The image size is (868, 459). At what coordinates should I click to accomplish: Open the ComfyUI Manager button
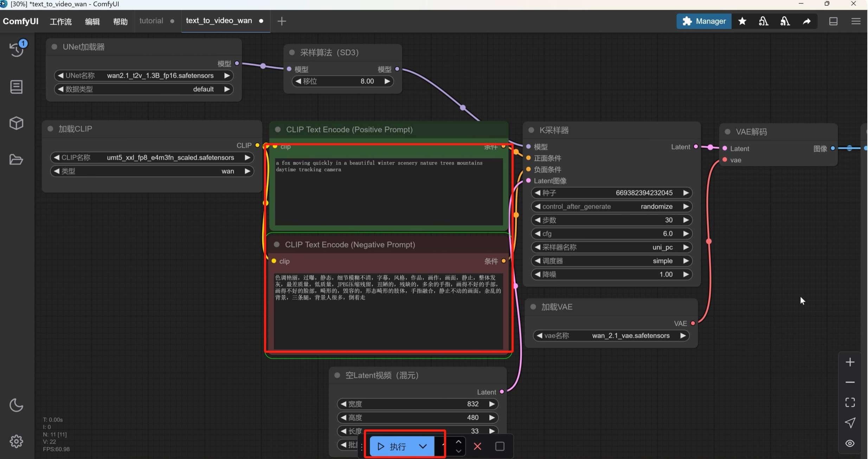pyautogui.click(x=704, y=21)
